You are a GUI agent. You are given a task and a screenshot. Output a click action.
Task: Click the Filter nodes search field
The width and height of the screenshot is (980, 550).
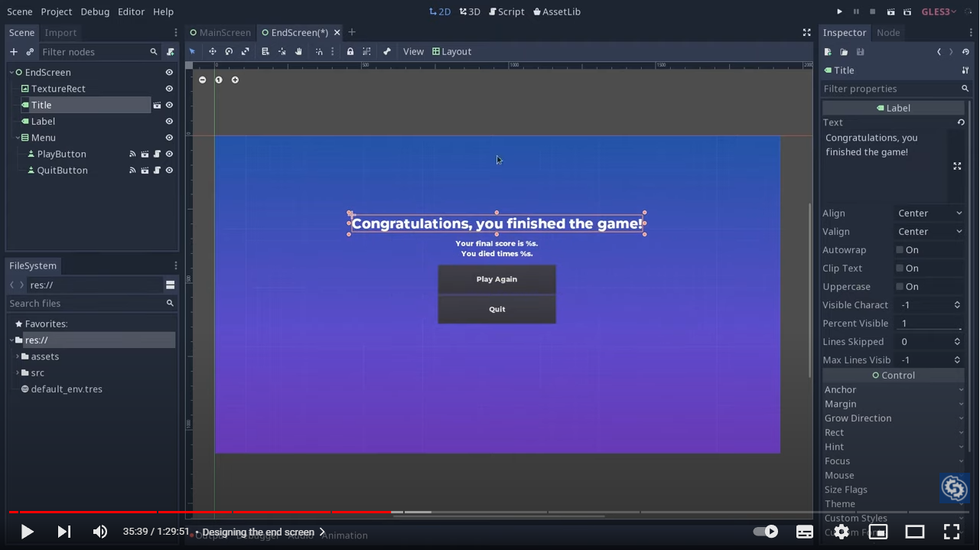pos(99,51)
